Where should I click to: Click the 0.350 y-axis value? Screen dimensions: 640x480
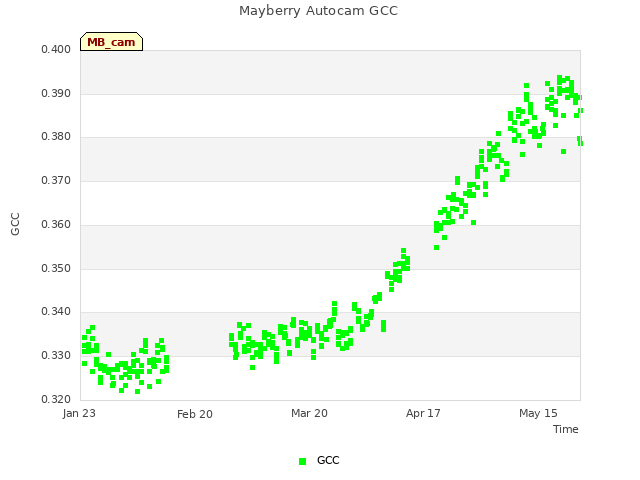coord(56,269)
